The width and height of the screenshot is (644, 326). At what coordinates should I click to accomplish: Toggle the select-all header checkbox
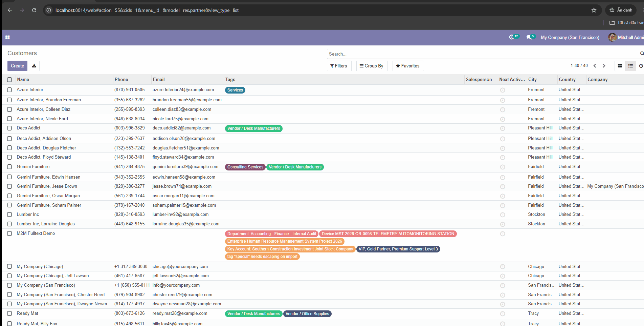(x=9, y=80)
